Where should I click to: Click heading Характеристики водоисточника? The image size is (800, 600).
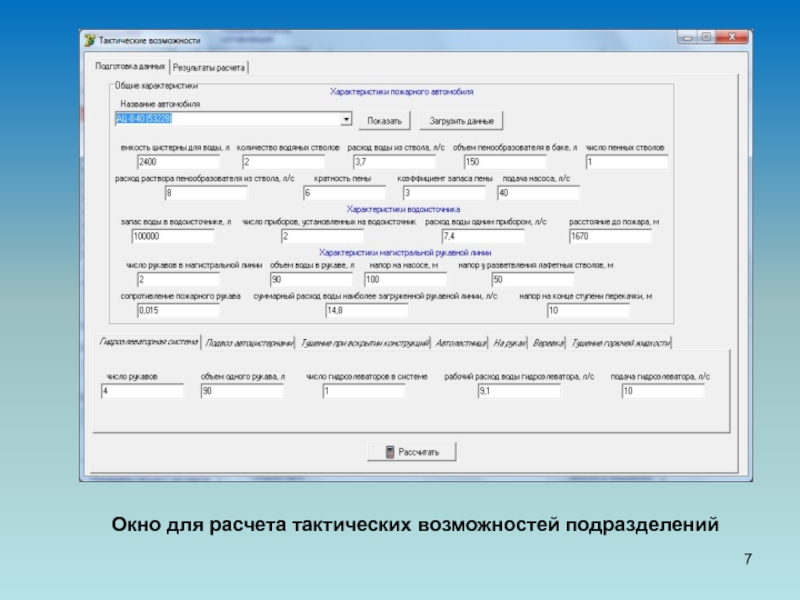point(403,209)
